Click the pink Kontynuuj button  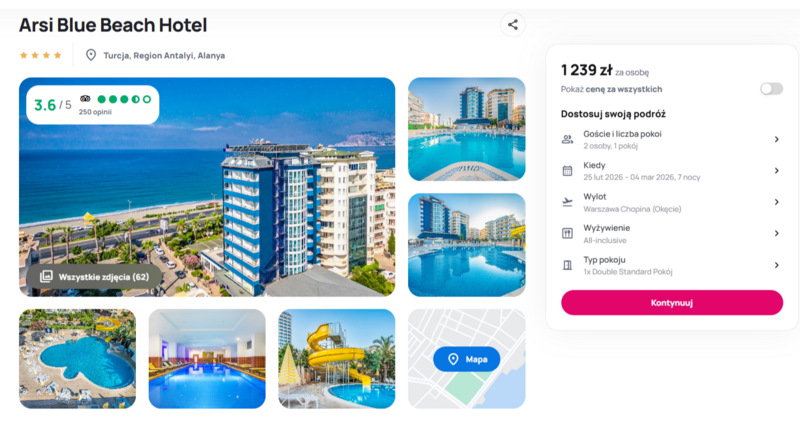672,303
